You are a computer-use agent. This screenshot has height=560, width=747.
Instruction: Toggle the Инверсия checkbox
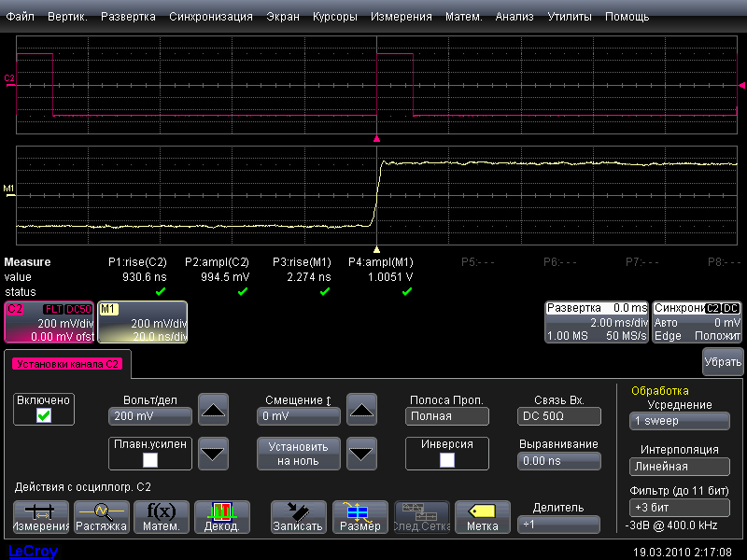447,459
